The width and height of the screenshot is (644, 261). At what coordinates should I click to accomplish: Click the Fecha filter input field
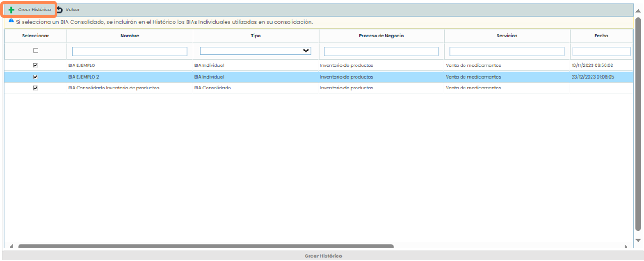coord(601,51)
